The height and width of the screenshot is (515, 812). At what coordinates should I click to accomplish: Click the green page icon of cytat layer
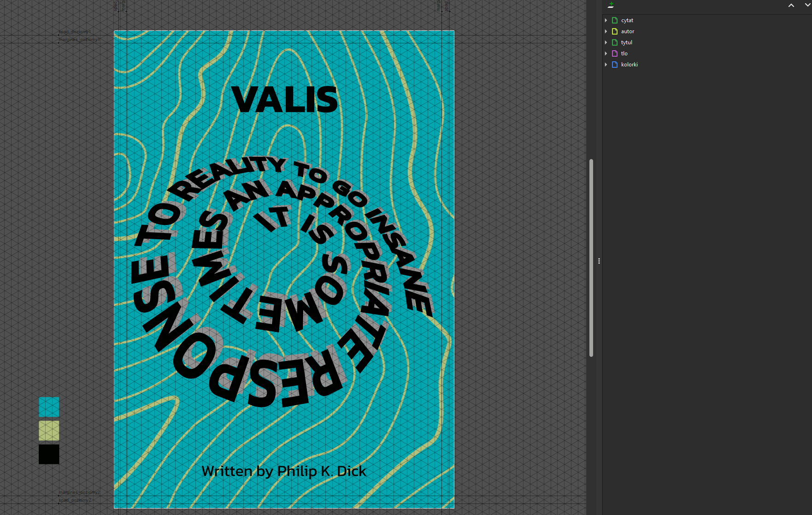pos(614,20)
